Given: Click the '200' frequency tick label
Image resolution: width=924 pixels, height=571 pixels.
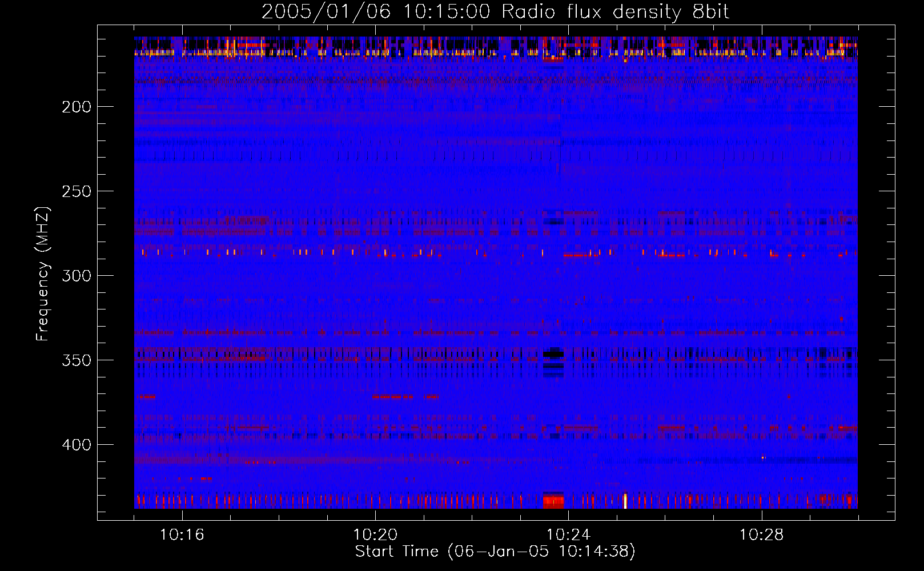Looking at the screenshot, I should [77, 107].
